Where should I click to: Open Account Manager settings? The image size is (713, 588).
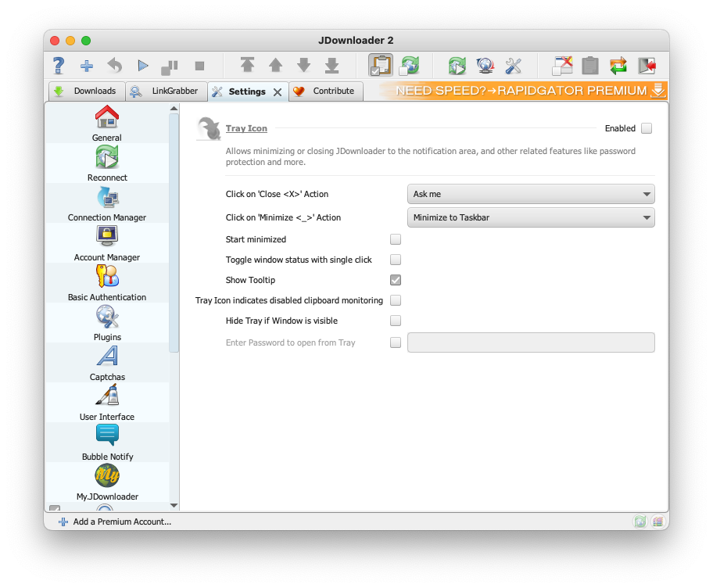[x=107, y=243]
